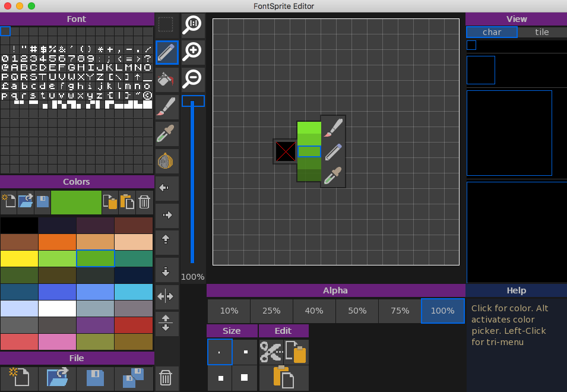Switch to the char view tab
The height and width of the screenshot is (392, 567).
pyautogui.click(x=492, y=32)
